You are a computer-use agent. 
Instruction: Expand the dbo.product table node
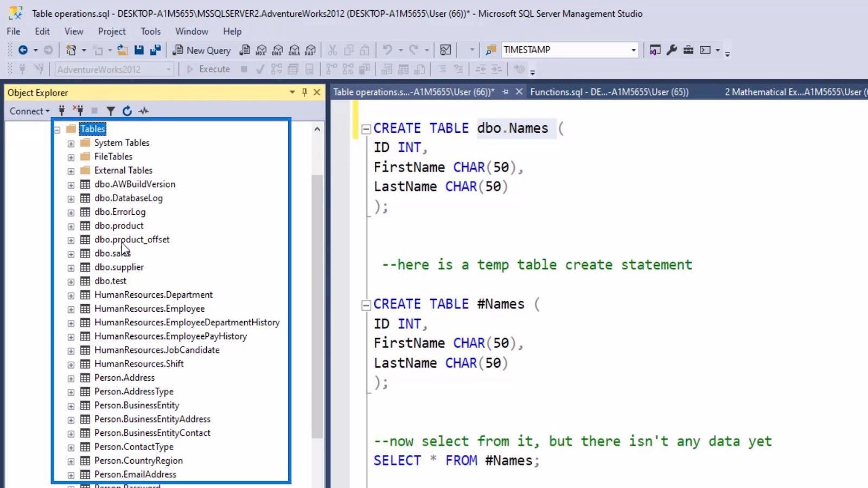point(71,227)
